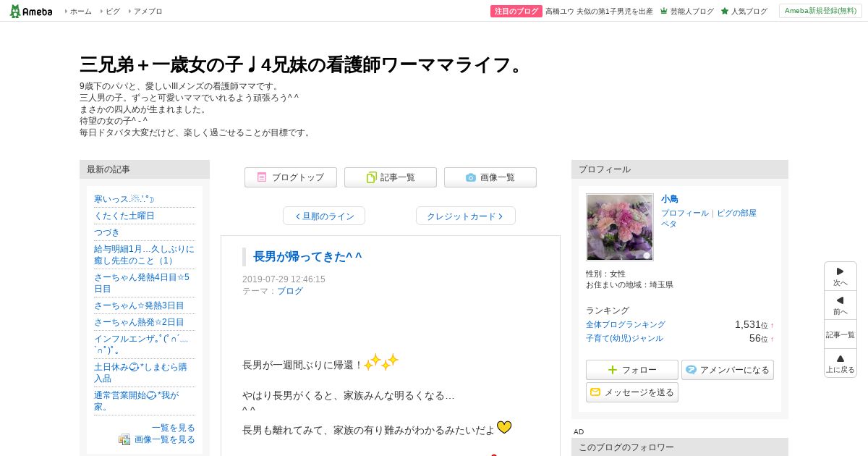Viewport: 868px width, 456px height.
Task: Go to next article with 次へ arrow
Action: [841, 276]
